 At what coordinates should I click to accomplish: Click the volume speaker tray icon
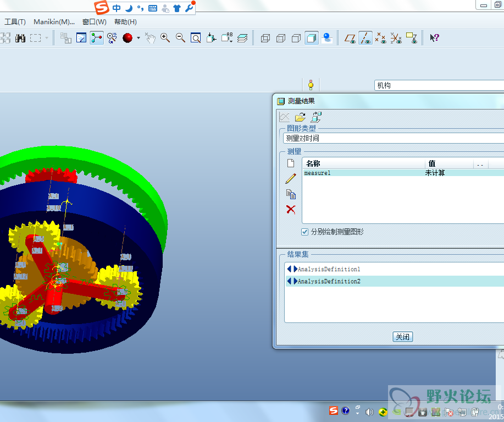coord(369,411)
